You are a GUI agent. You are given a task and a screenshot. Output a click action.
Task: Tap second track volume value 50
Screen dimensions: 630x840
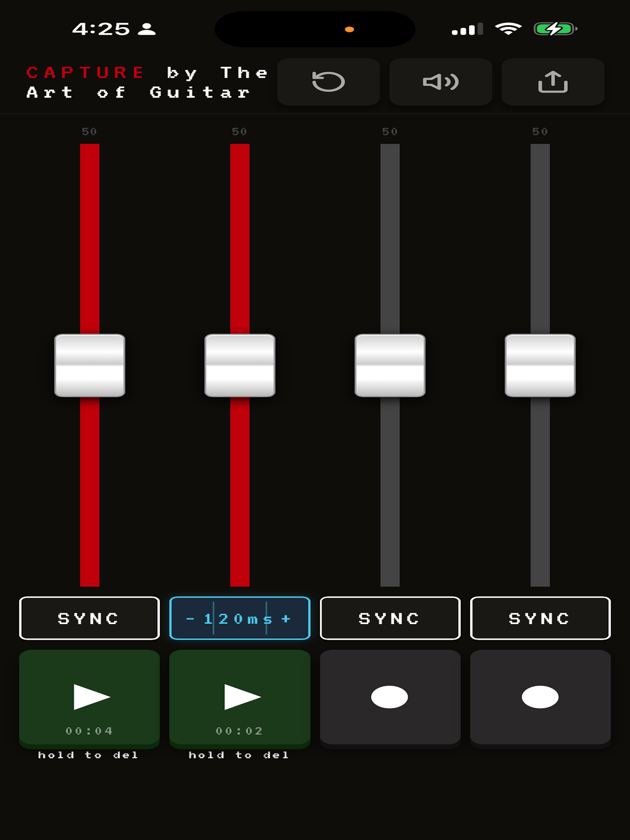[240, 132]
